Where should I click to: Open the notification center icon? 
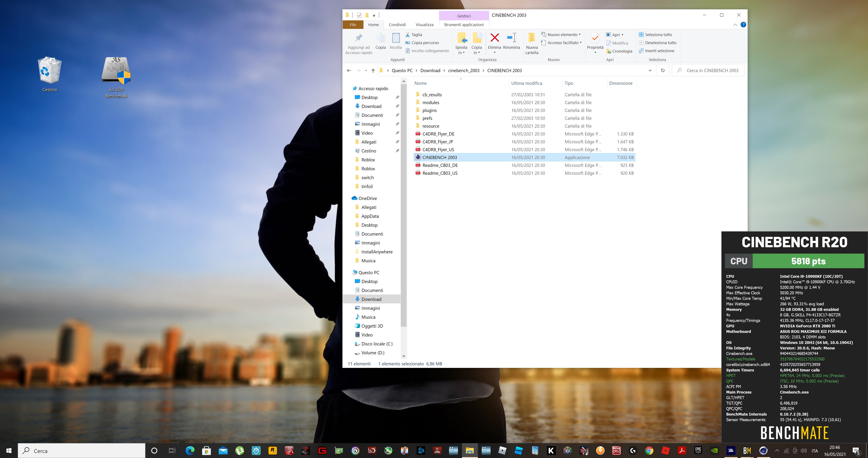[856, 451]
